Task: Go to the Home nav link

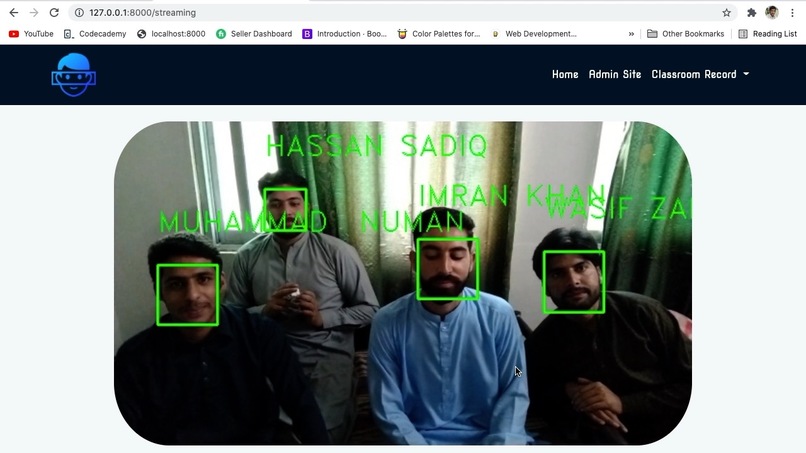Action: (565, 75)
